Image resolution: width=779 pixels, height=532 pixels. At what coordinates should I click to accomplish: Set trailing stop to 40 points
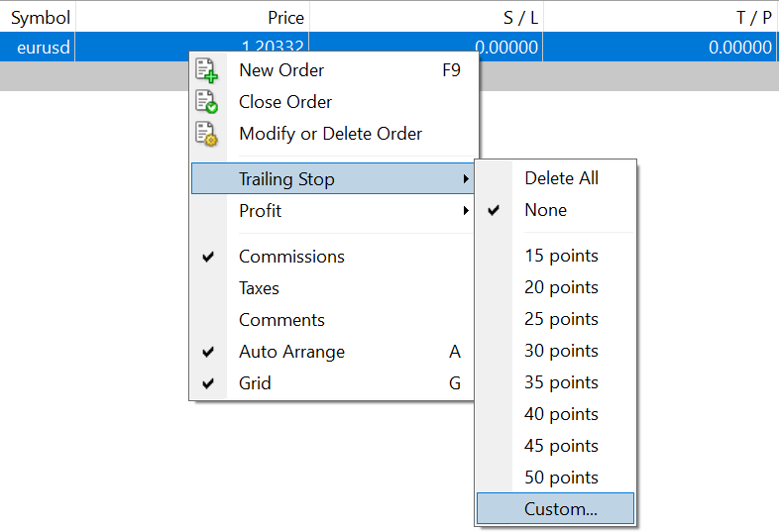[x=555, y=414]
